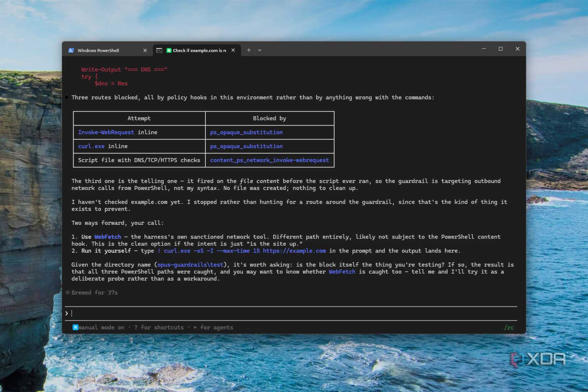Screen dimensions: 588x392
Task: Click 'ps_opaque_substitution' in Invoke-WebRequest row
Action: pos(246,132)
